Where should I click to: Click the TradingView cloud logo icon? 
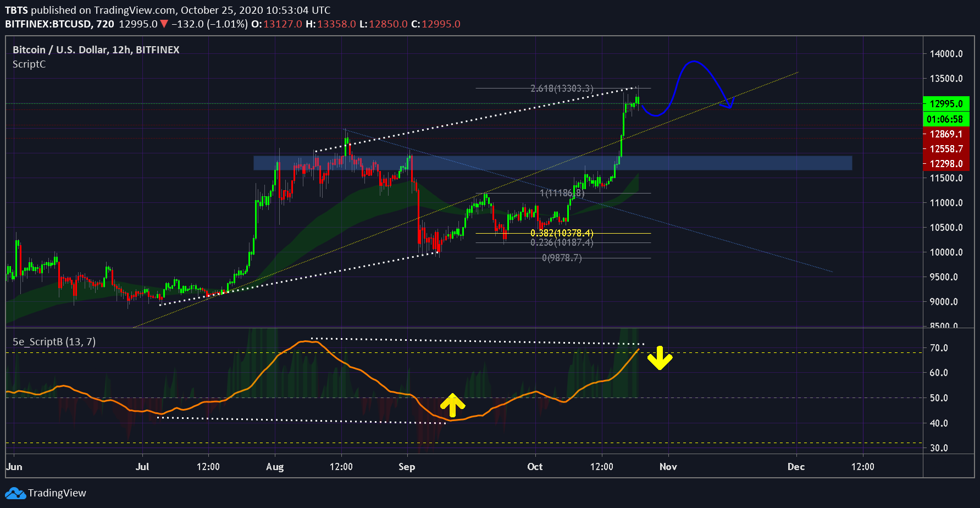[15, 493]
